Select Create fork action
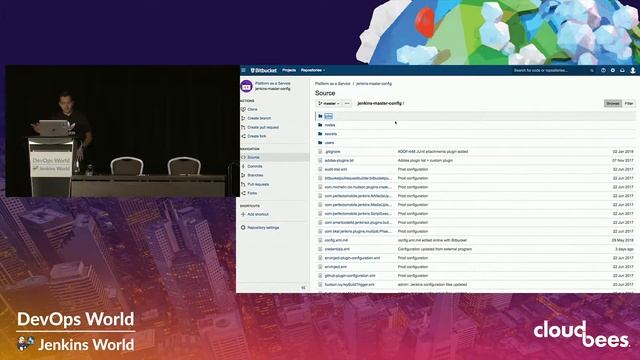Image resolution: width=640 pixels, height=360 pixels. [x=256, y=136]
